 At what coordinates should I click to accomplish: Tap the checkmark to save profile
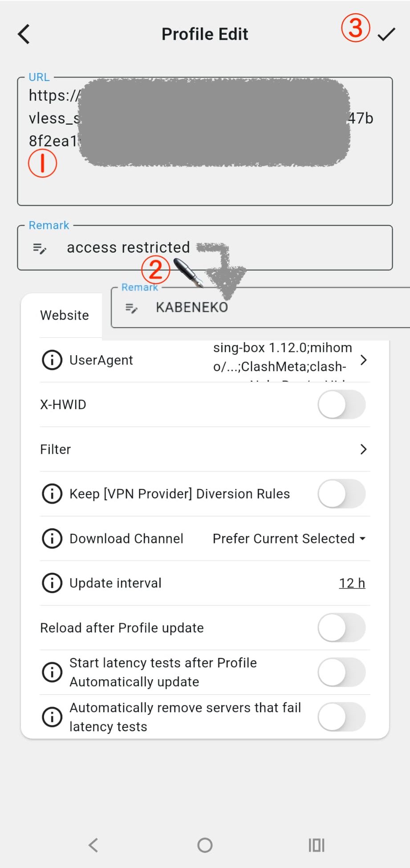386,34
